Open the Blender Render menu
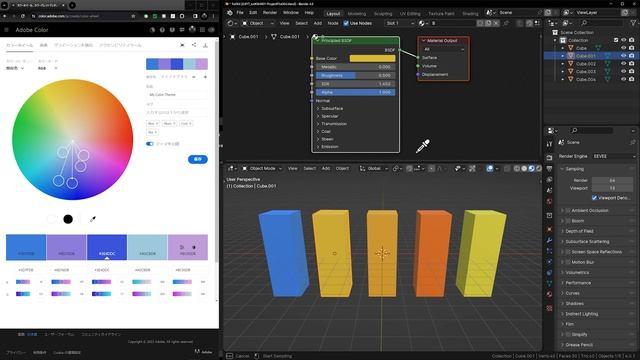This screenshot has height=360, width=640. [x=270, y=13]
